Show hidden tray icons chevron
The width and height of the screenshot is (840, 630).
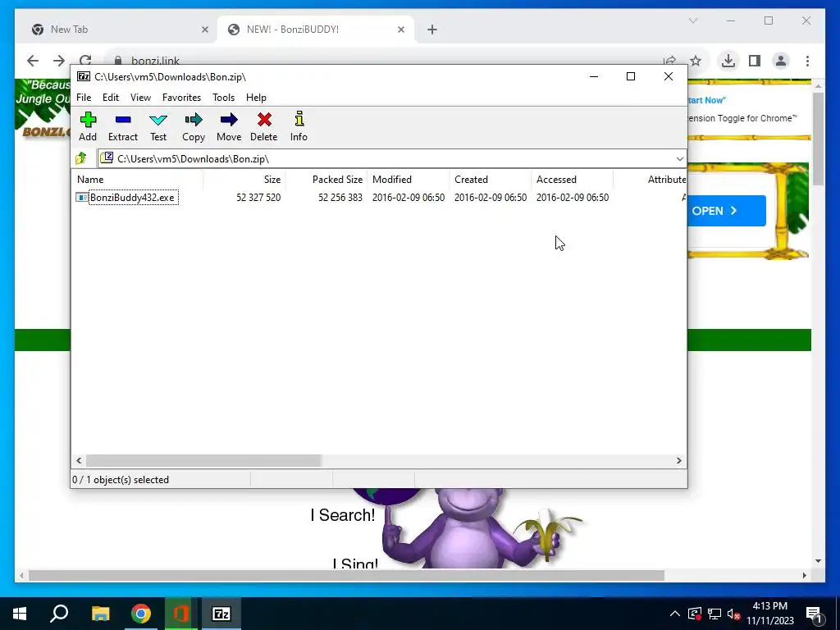[x=674, y=614]
